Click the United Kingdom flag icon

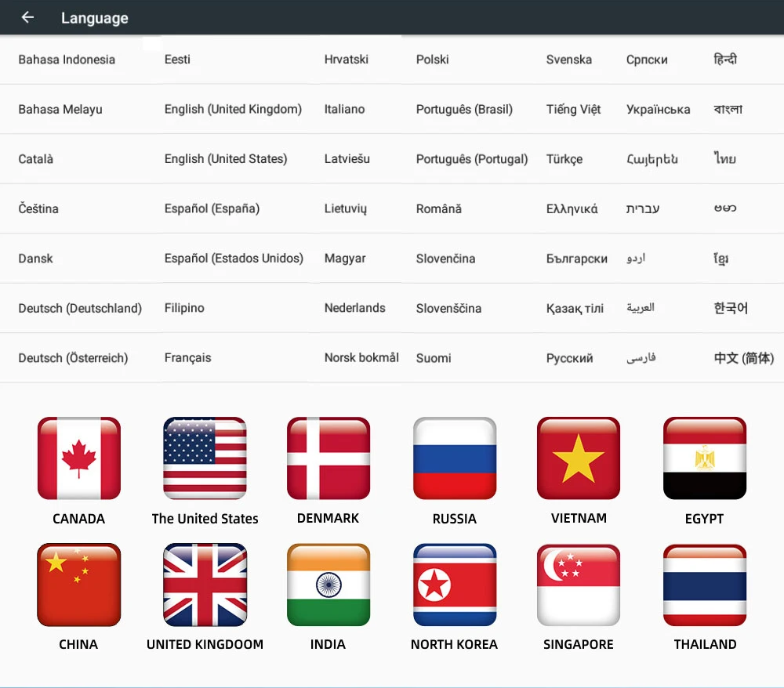(205, 585)
